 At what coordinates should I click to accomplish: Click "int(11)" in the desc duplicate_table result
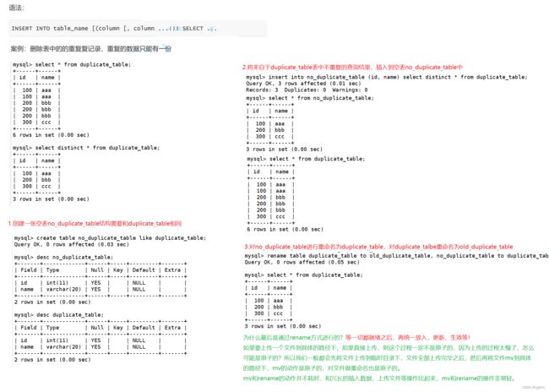pos(57,340)
